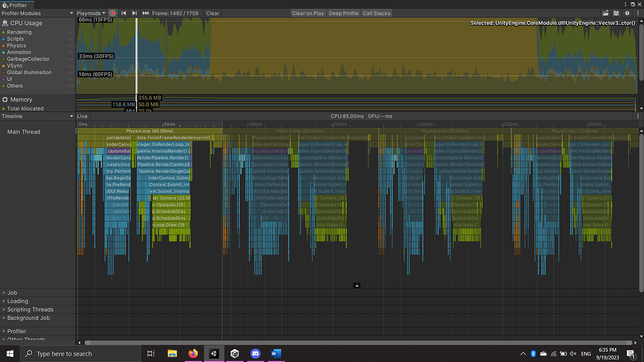Viewport: 644px width, 362px height.
Task: Enable Call Stacks recording
Action: coord(376,13)
